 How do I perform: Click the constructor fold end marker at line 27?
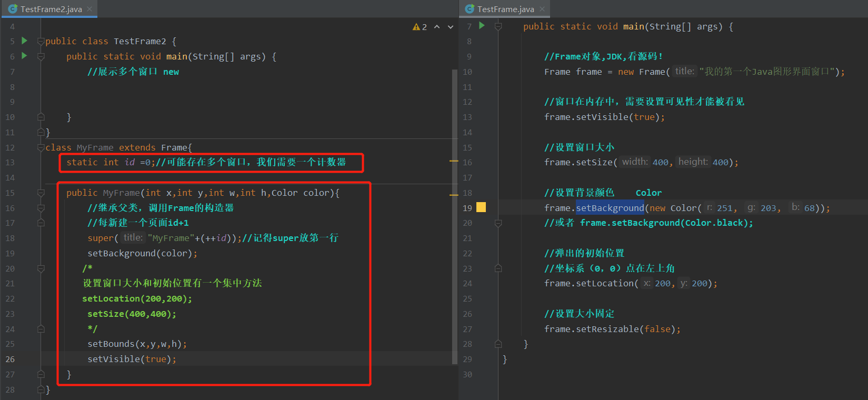tap(41, 374)
